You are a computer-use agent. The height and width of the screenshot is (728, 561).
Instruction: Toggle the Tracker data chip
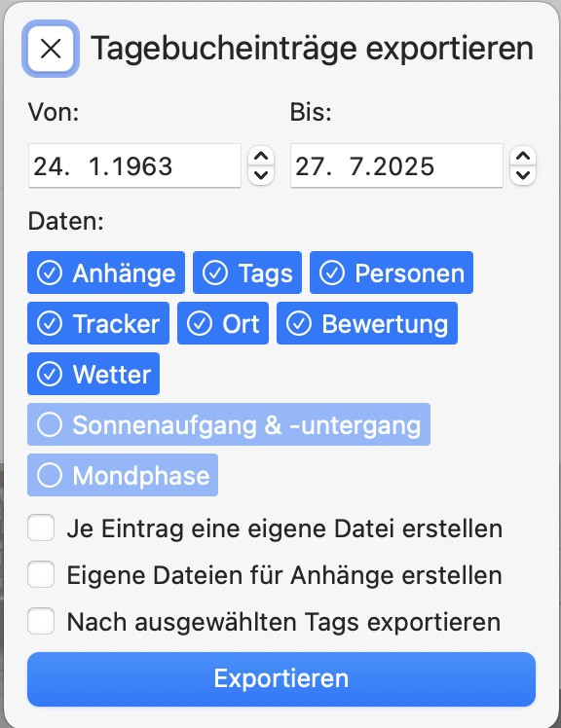(x=98, y=323)
